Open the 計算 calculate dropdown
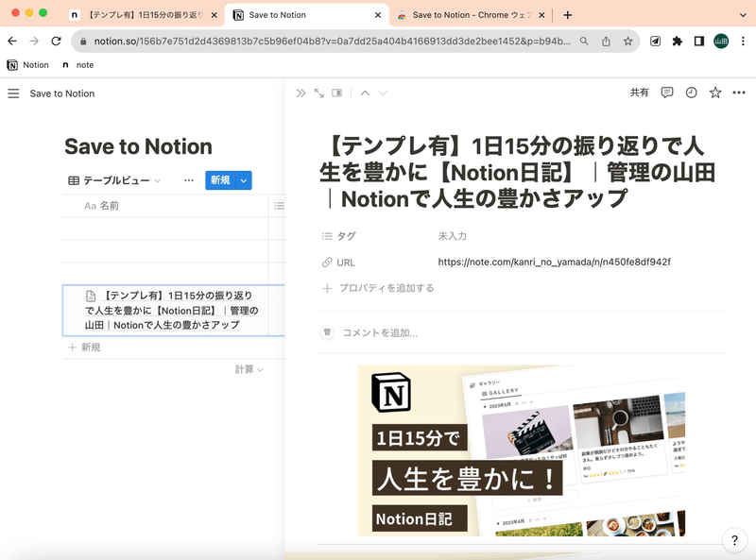The image size is (756, 560). (x=249, y=369)
